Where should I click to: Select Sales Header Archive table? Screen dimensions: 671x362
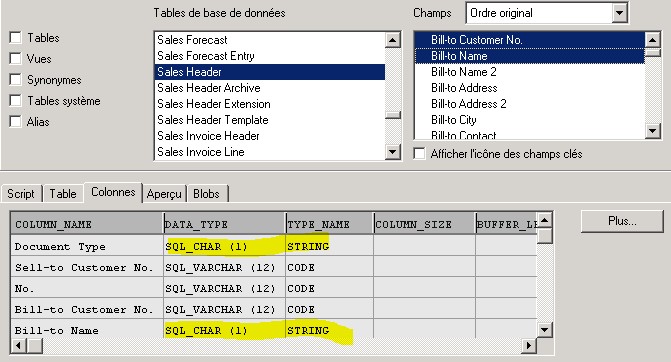pos(270,88)
